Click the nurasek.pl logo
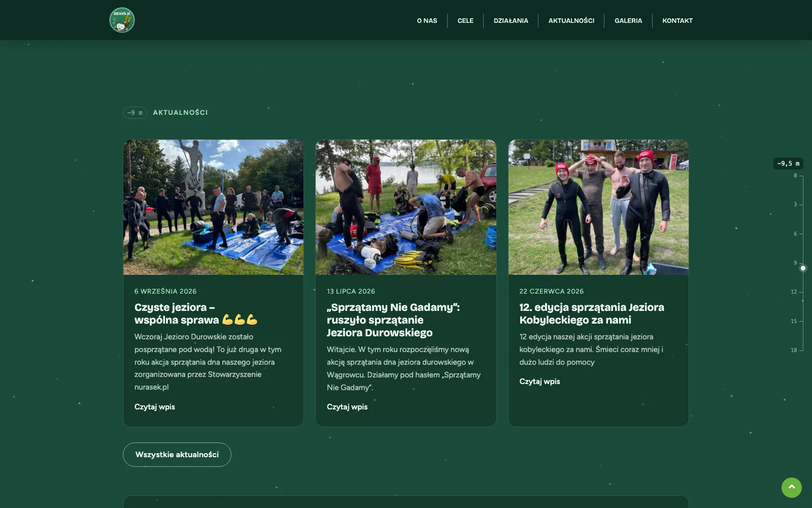Screen dimensions: 812x508 [122, 20]
